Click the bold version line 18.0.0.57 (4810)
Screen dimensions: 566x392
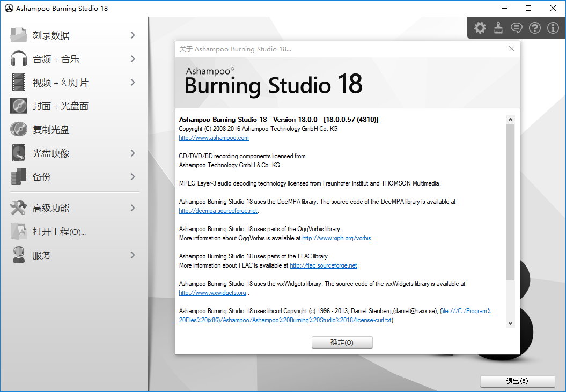pyautogui.click(x=278, y=120)
